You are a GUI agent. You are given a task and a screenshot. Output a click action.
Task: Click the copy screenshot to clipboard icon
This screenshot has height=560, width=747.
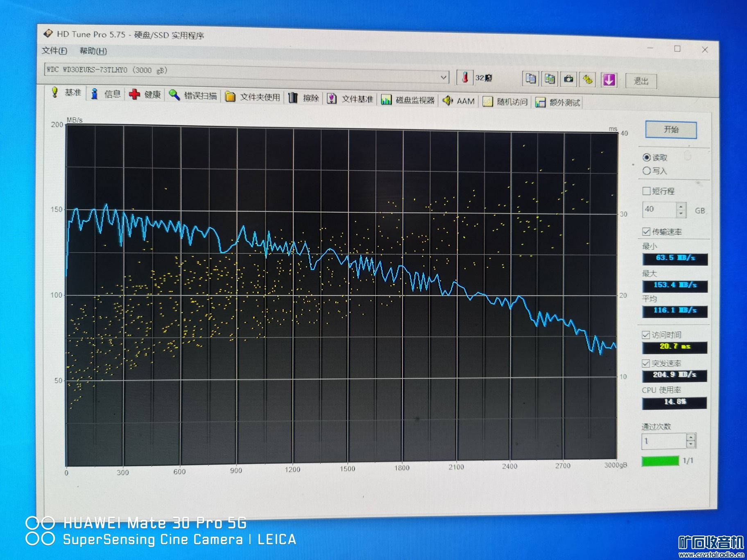point(550,79)
